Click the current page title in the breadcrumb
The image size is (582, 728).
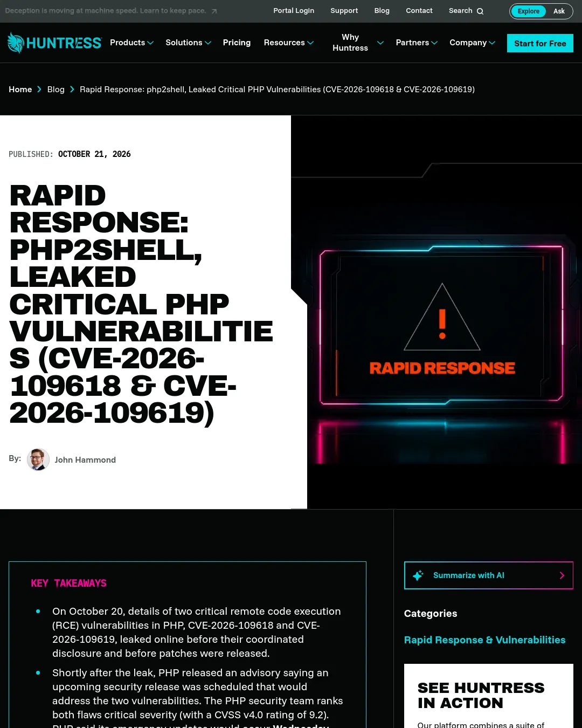(x=277, y=90)
